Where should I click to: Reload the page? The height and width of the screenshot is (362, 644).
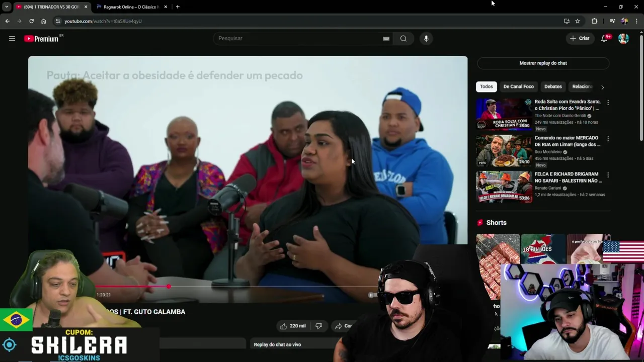(x=31, y=21)
